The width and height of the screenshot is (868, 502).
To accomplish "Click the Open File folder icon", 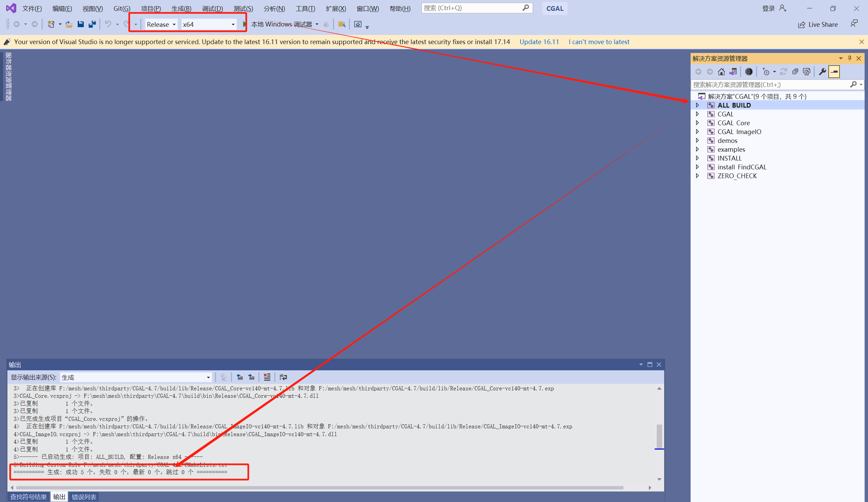I will [69, 24].
